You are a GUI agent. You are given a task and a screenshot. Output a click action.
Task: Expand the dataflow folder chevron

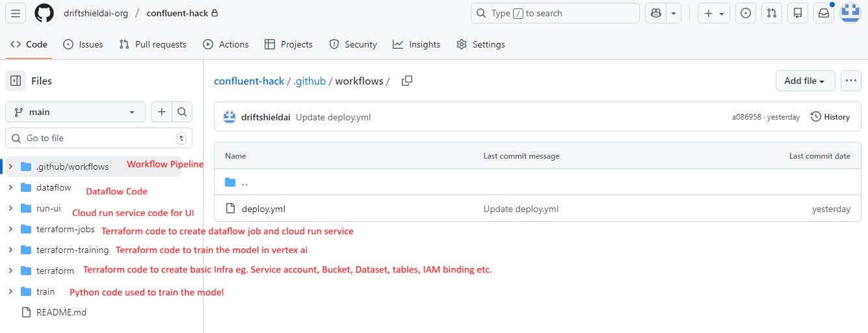pyautogui.click(x=10, y=187)
